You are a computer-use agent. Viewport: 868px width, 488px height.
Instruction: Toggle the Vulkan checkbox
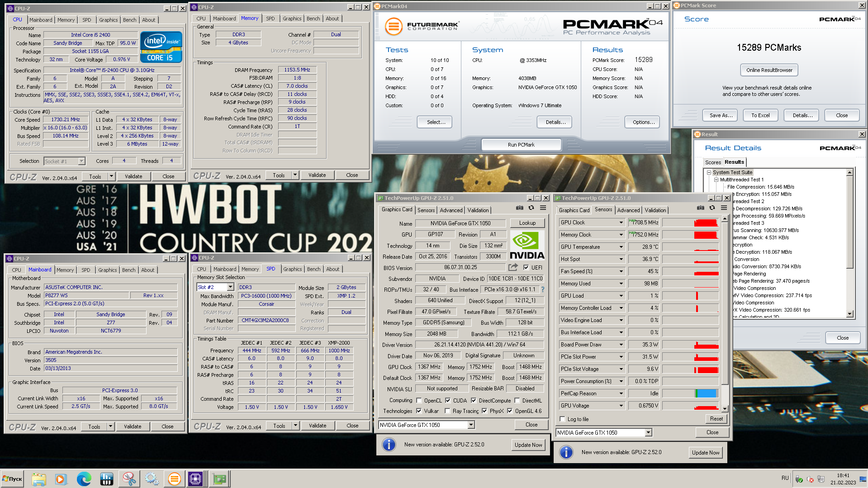[x=419, y=411]
